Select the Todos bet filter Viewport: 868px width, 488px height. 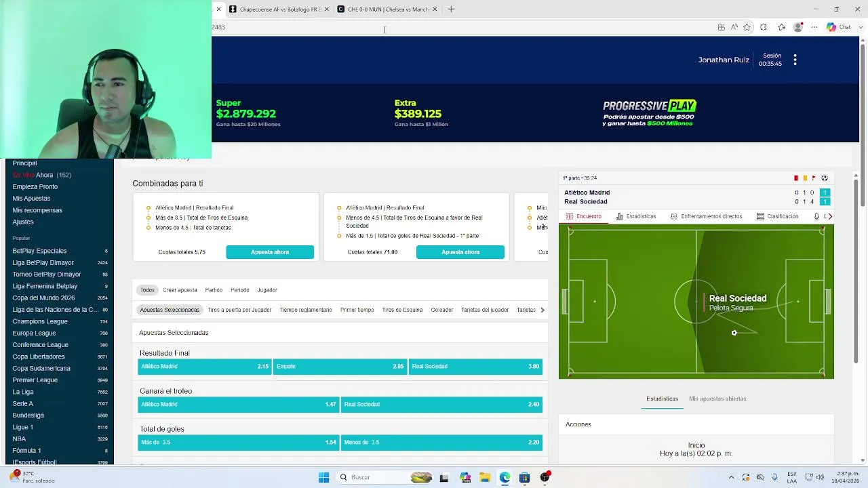(x=147, y=290)
